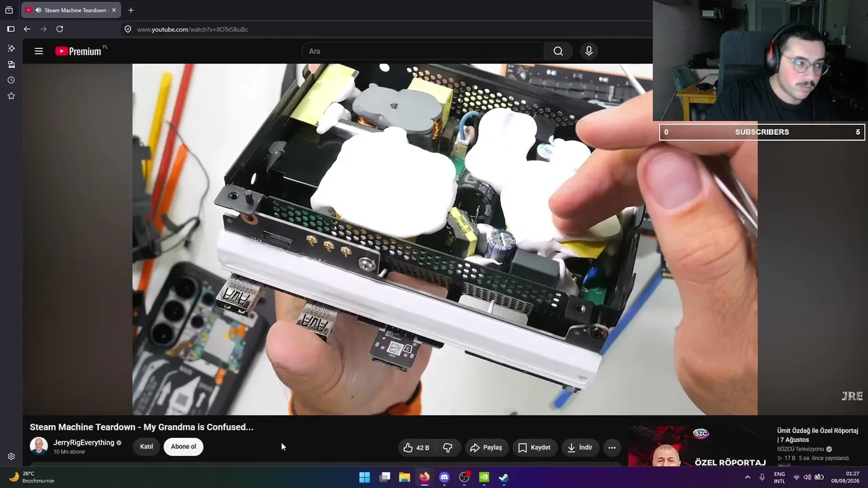Open the volume speaker tray icon
The height and width of the screenshot is (488, 868).
pos(807,477)
